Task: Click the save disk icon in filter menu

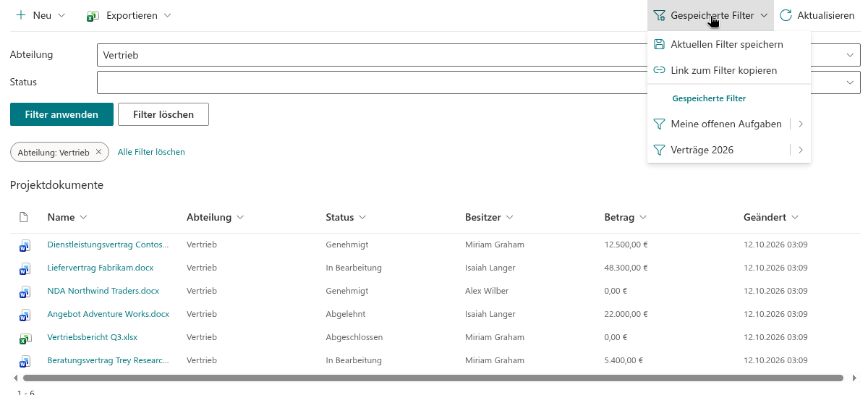Action: click(659, 44)
